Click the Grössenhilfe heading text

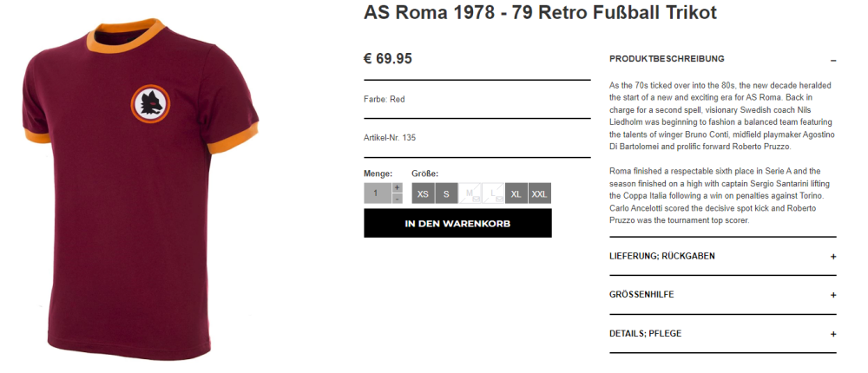pos(641,295)
